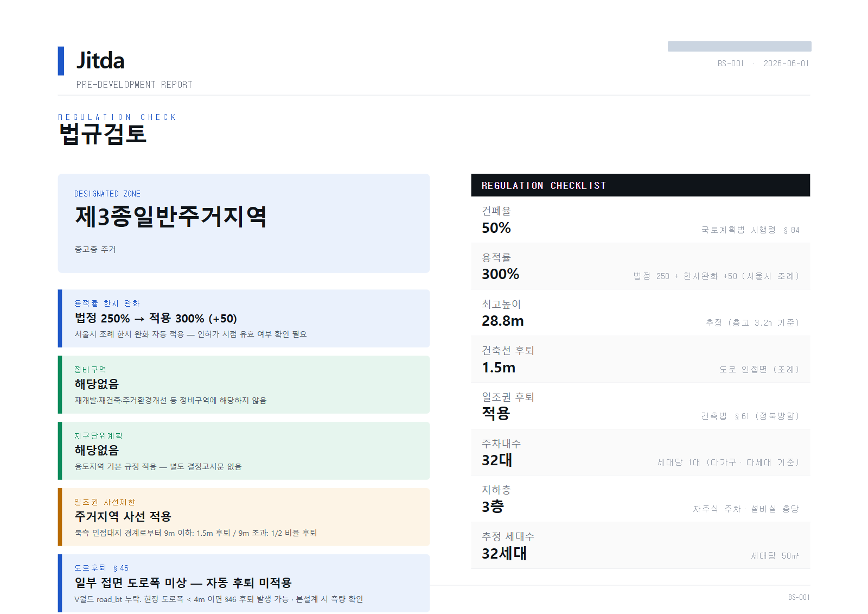Select the 32세대 unit count value
The image size is (868, 614).
504,554
